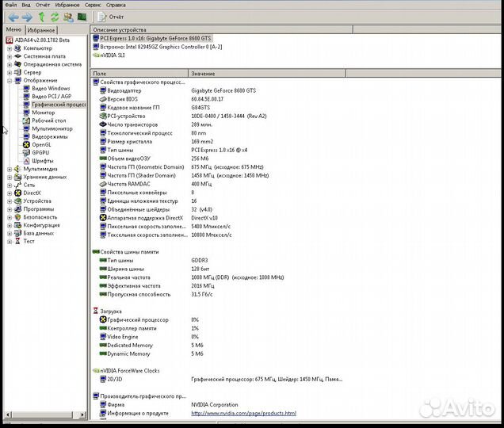504x428 pixels.
Task: Select the GPGPU tree item
Action: pyautogui.click(x=40, y=152)
